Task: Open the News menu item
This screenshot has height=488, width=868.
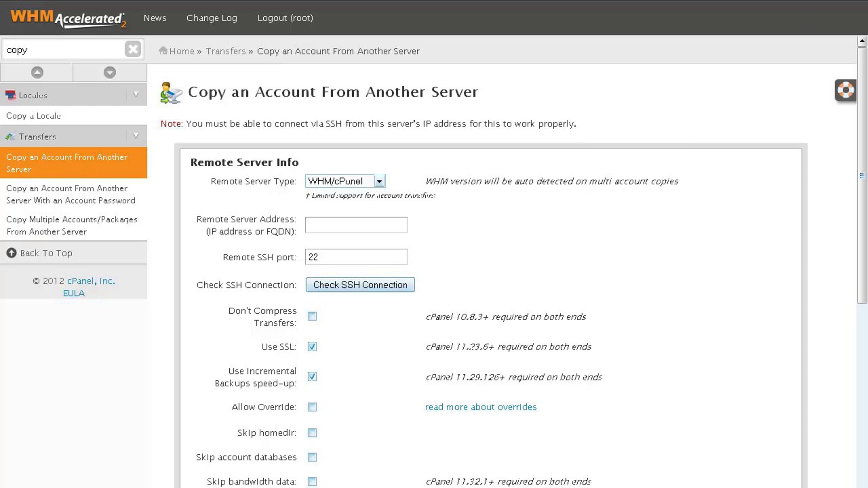Action: point(155,18)
